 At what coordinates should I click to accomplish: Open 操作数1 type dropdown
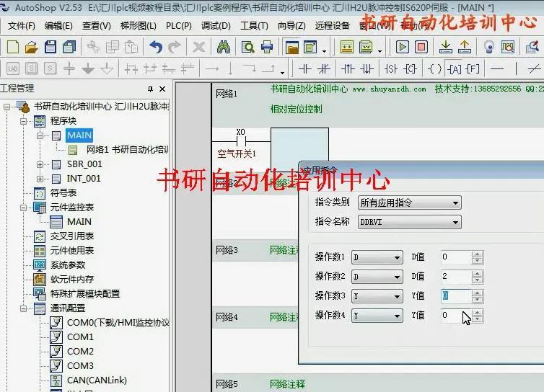click(377, 257)
